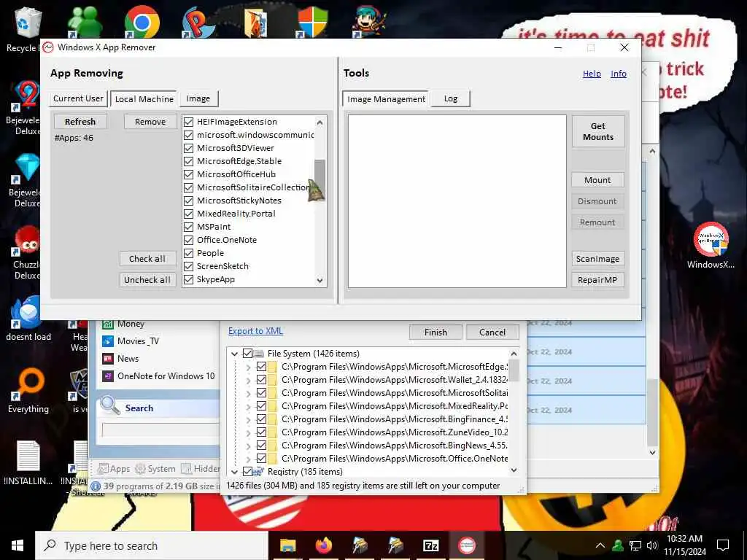Open Firefox from the taskbar
This screenshot has width=747, height=560.
pyautogui.click(x=323, y=545)
